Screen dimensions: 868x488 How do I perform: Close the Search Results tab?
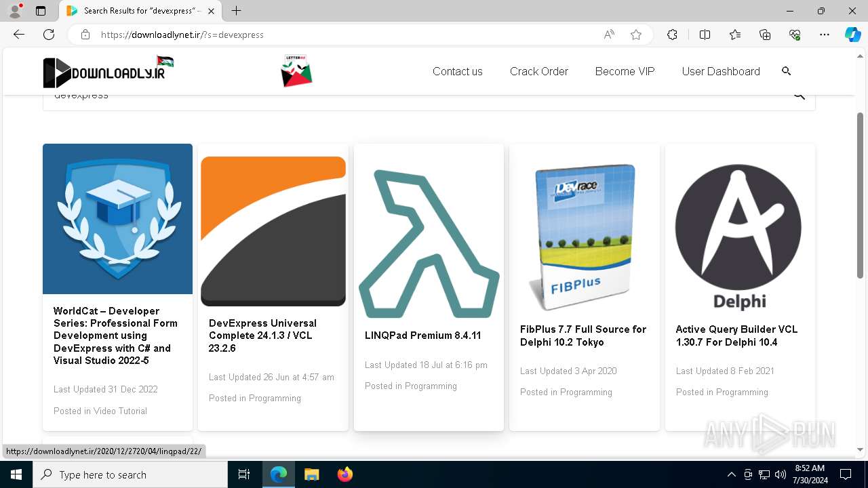[x=212, y=11]
